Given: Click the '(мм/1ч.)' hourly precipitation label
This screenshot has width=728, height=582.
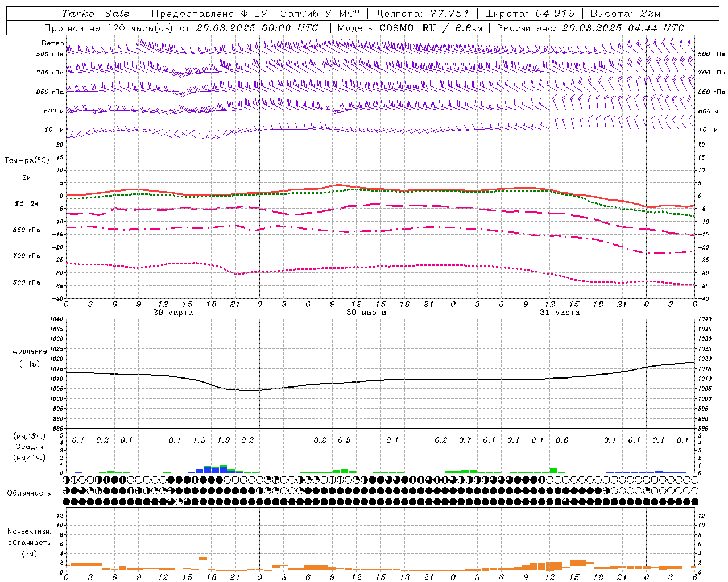Looking at the screenshot, I should click(x=29, y=458).
